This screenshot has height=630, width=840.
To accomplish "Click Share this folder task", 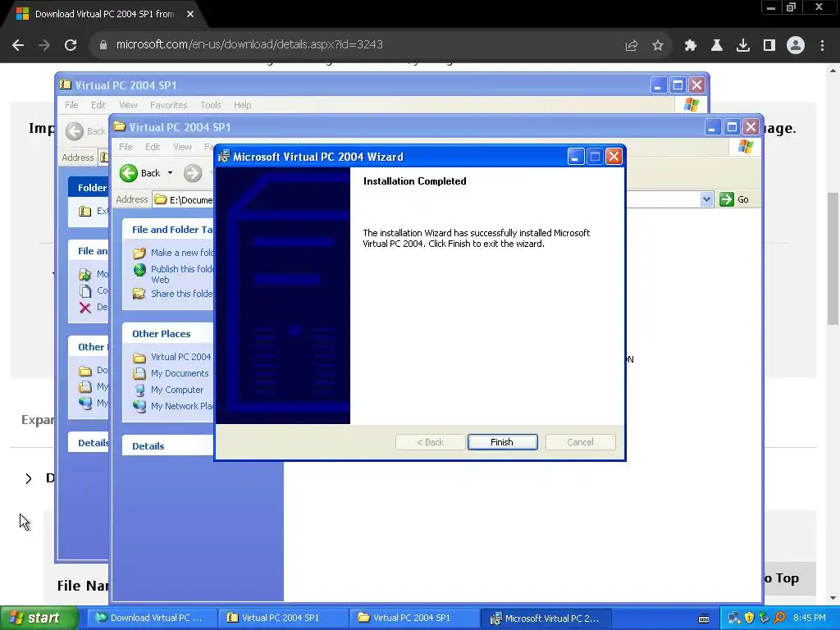I will tap(181, 294).
